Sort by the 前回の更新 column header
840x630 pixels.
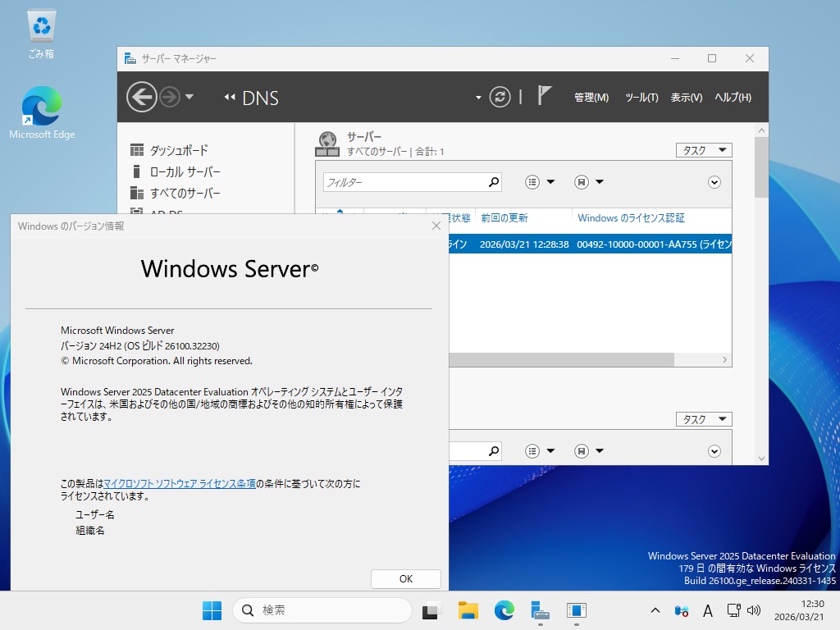(504, 218)
